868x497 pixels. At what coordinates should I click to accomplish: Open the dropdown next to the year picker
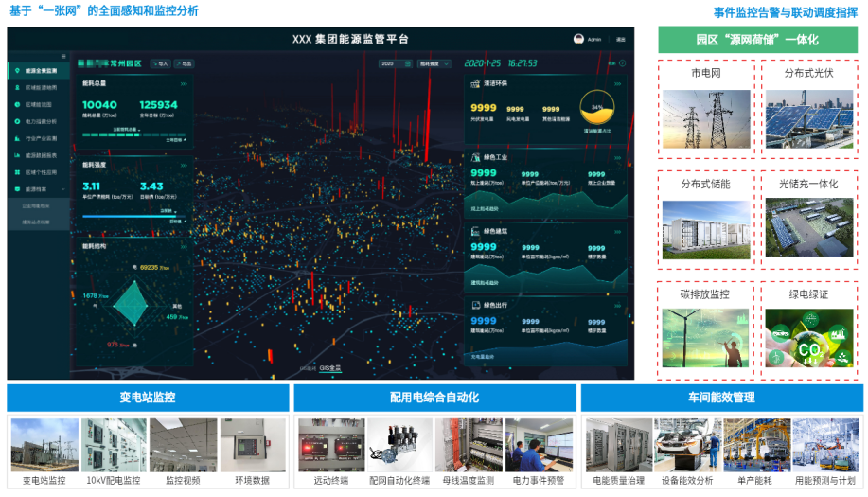click(434, 63)
